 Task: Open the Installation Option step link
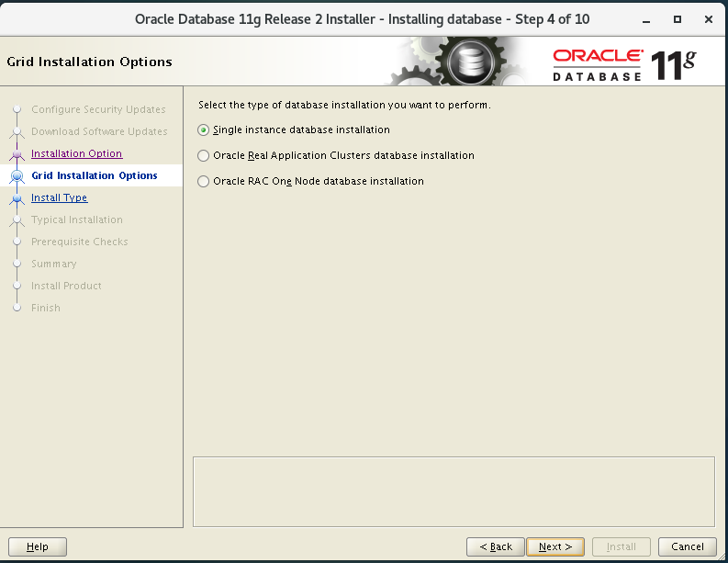[x=76, y=153]
